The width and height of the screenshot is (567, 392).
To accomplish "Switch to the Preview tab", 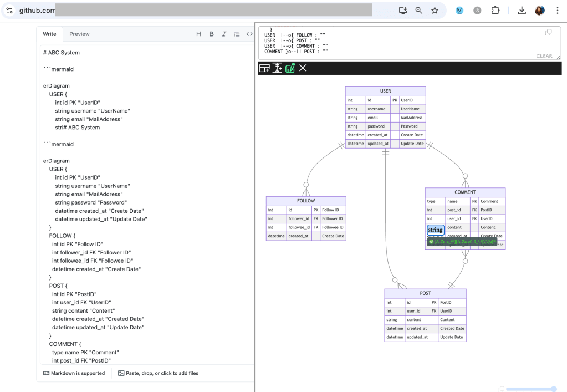I will click(x=79, y=34).
